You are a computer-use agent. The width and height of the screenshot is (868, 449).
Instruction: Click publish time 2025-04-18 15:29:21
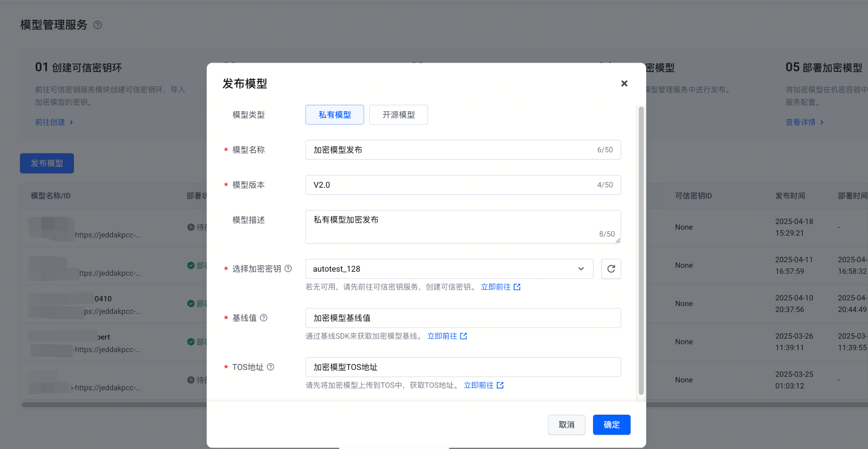(794, 227)
